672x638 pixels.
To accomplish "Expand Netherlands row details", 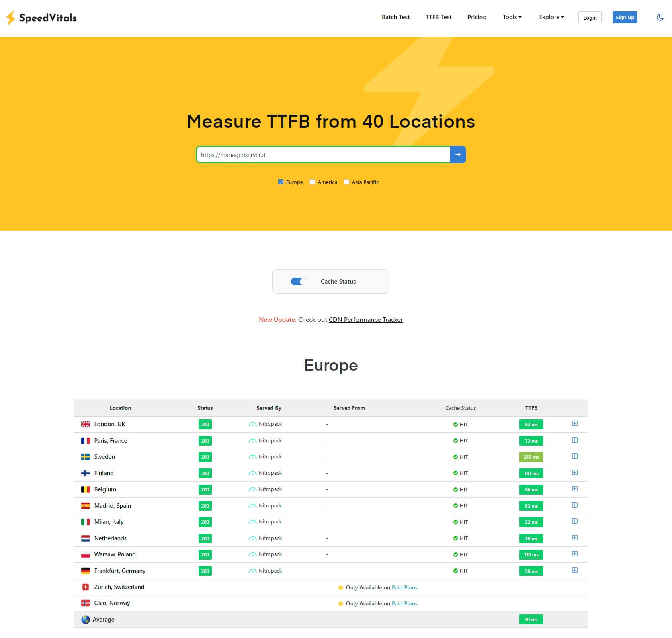I will tap(575, 538).
